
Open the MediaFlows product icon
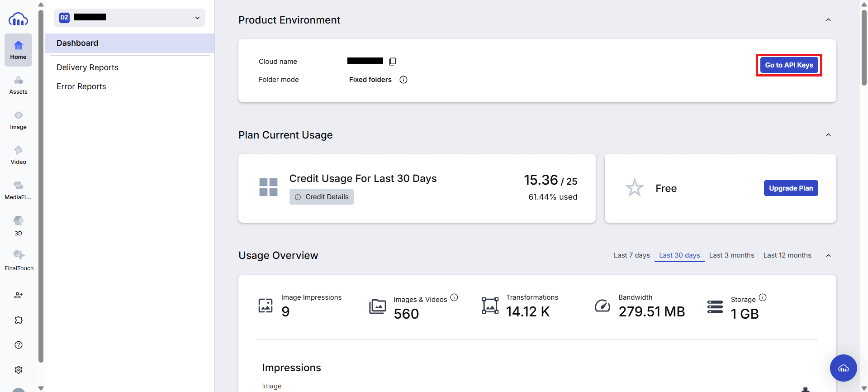(18, 190)
